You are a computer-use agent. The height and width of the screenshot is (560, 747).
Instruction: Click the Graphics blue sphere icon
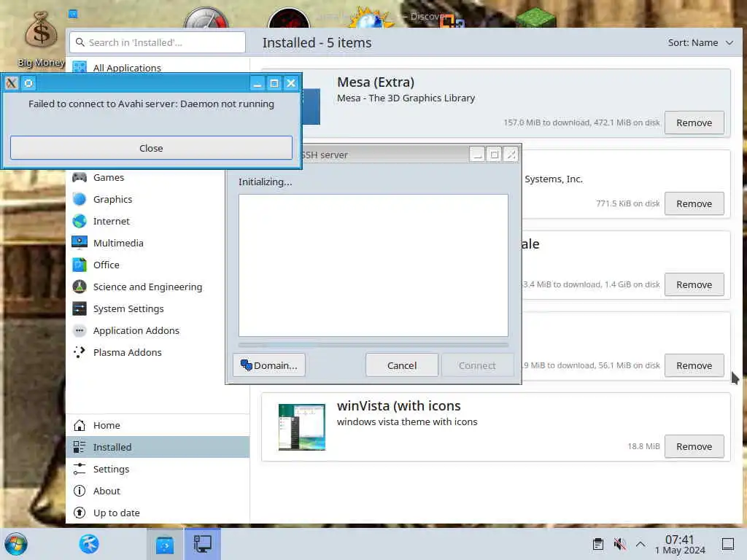click(x=79, y=199)
